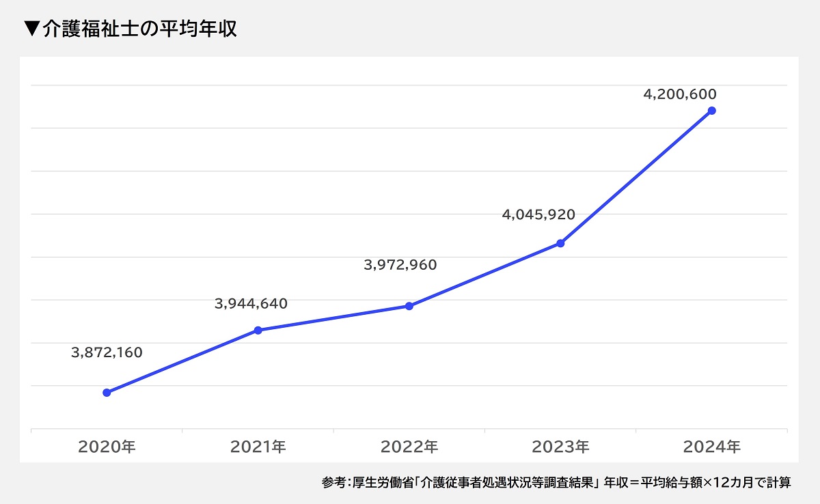Click the value label 3,872,160
The image size is (820, 504).
(x=106, y=354)
